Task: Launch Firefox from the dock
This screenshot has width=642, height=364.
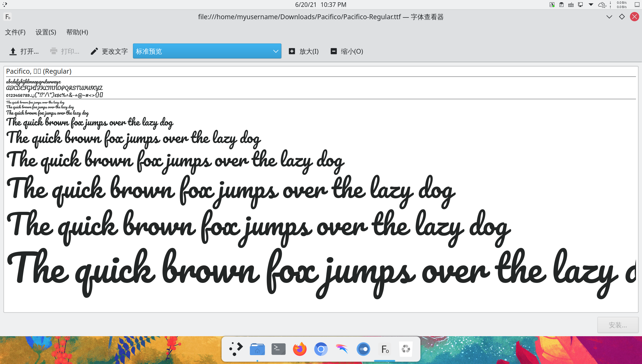Action: (300, 349)
